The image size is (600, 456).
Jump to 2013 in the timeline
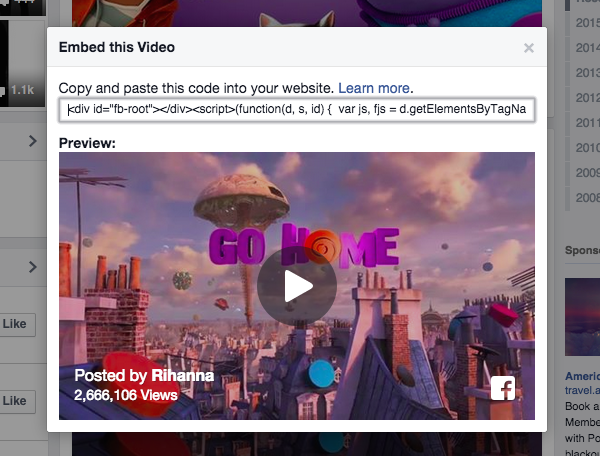click(x=587, y=73)
